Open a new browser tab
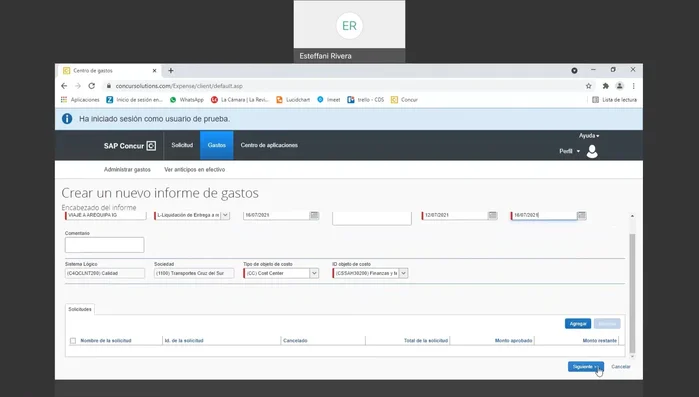The width and height of the screenshot is (699, 397). [171, 70]
